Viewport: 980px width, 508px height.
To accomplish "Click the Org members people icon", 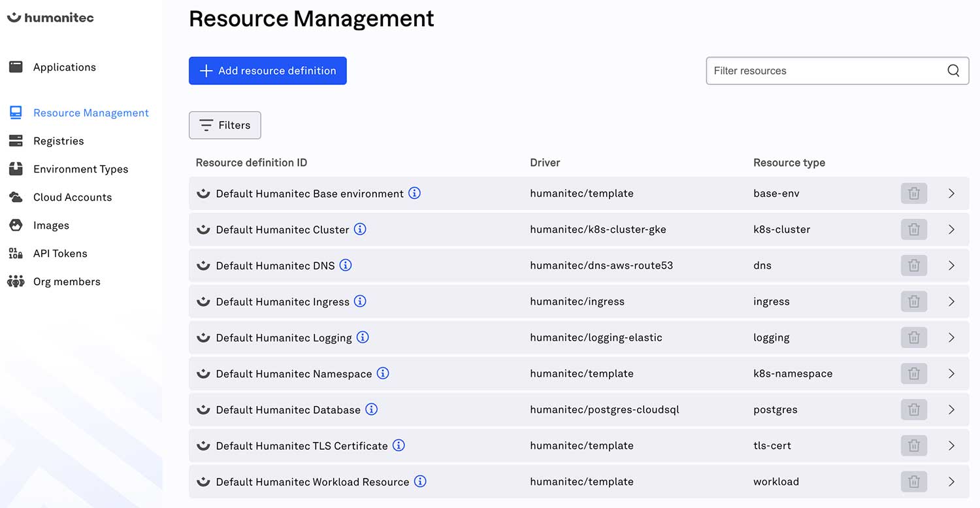I will point(16,281).
